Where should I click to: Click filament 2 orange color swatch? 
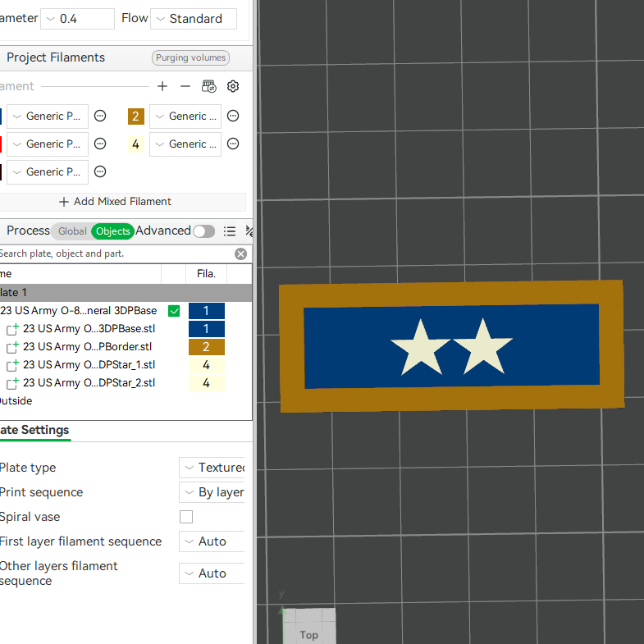click(136, 116)
